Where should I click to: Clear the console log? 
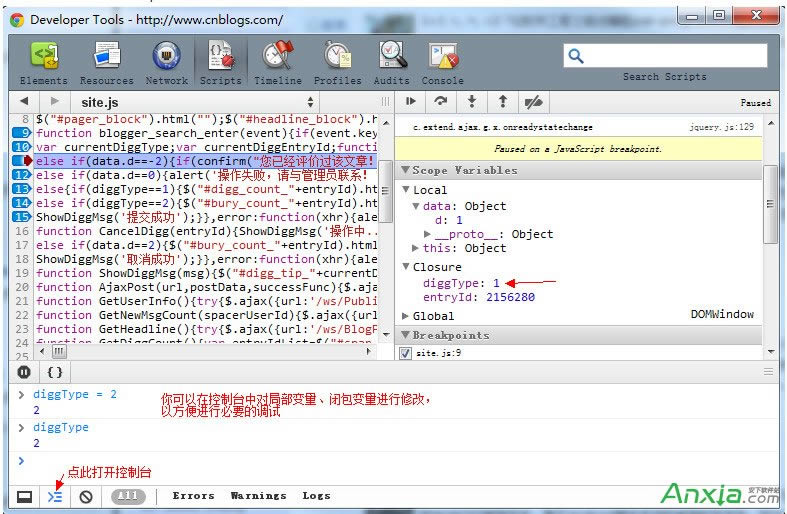pyautogui.click(x=86, y=497)
